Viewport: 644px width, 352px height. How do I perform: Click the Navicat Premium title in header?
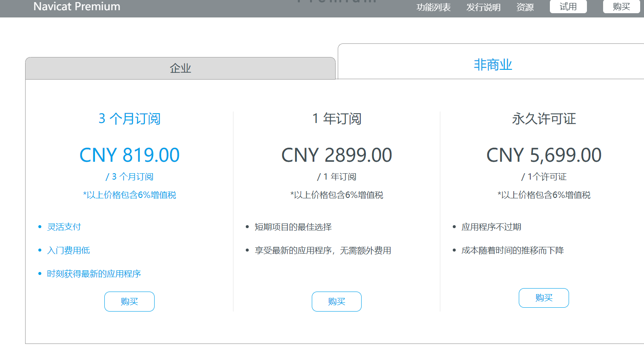(x=77, y=7)
